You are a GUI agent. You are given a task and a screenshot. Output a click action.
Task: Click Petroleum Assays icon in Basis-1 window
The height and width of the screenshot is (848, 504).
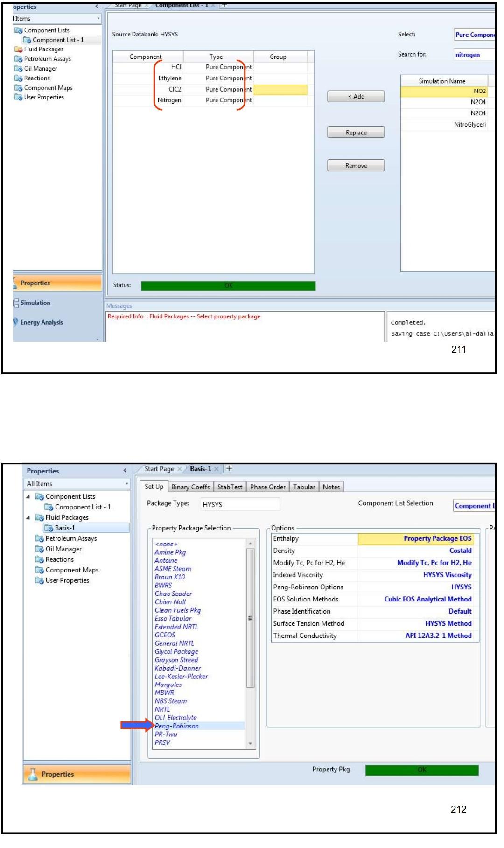tap(40, 538)
